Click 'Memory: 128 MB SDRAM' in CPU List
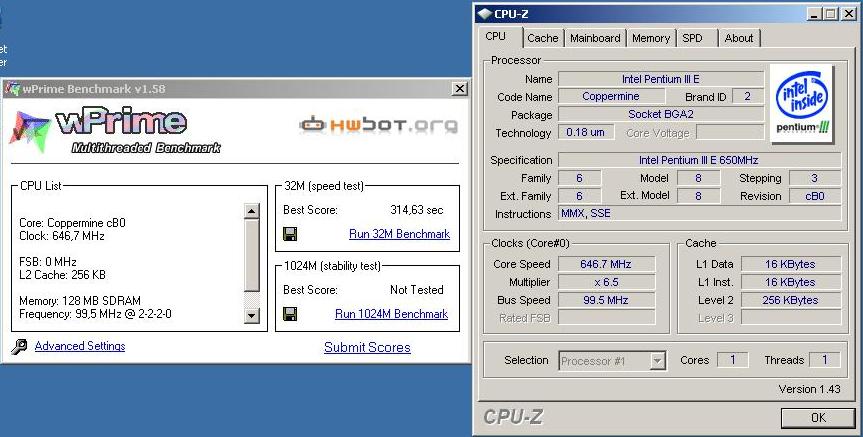 [x=80, y=301]
